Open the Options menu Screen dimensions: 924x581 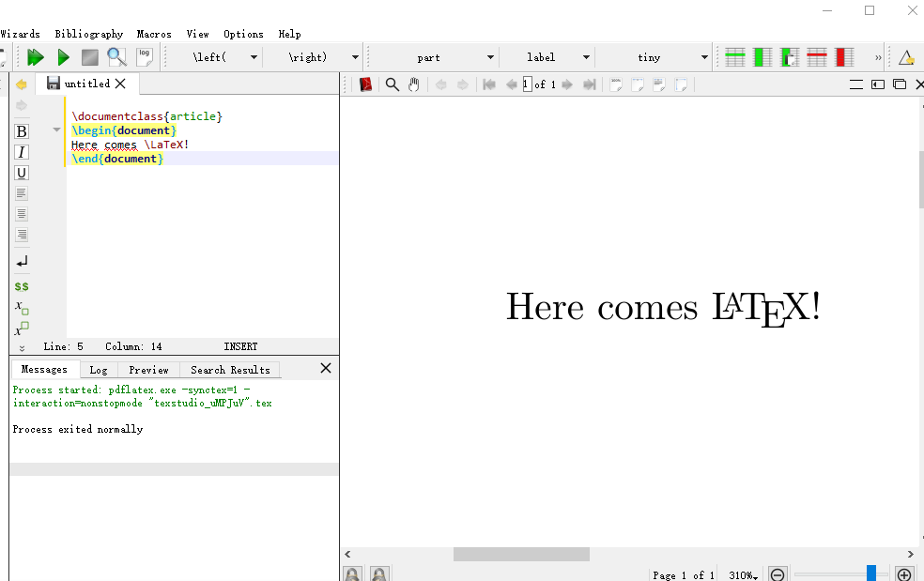[x=243, y=34]
